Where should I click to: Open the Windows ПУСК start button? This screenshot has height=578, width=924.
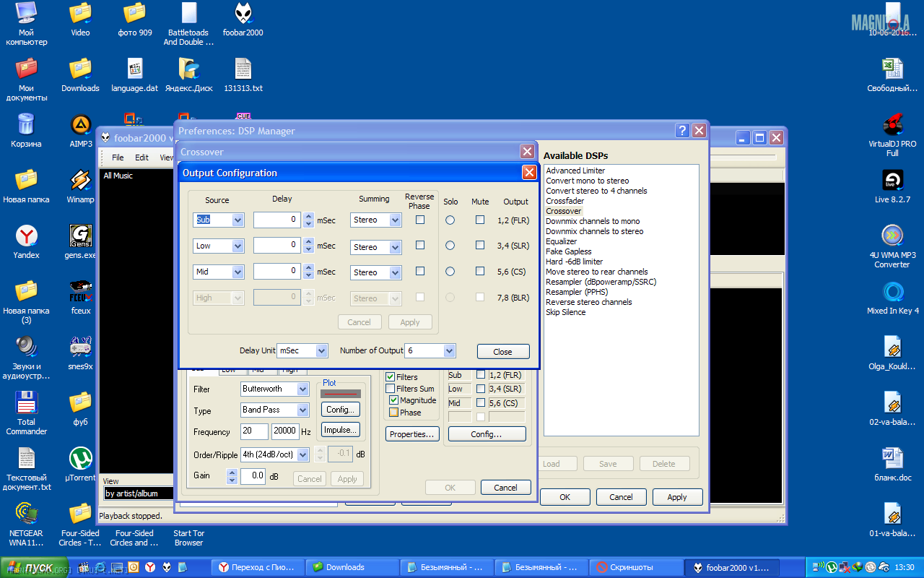[x=35, y=567]
